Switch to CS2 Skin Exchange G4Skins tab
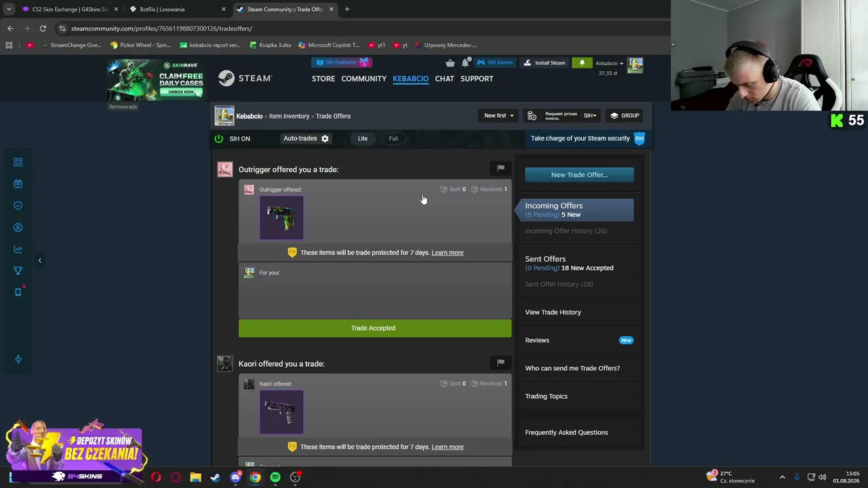Viewport: 868px width, 488px height. click(x=70, y=9)
